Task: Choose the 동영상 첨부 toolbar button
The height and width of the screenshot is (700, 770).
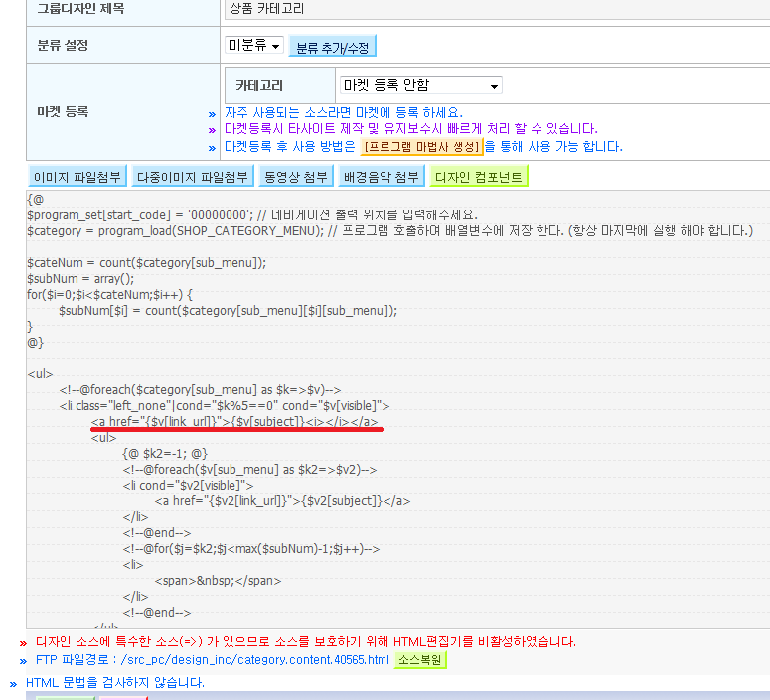Action: coord(296,177)
